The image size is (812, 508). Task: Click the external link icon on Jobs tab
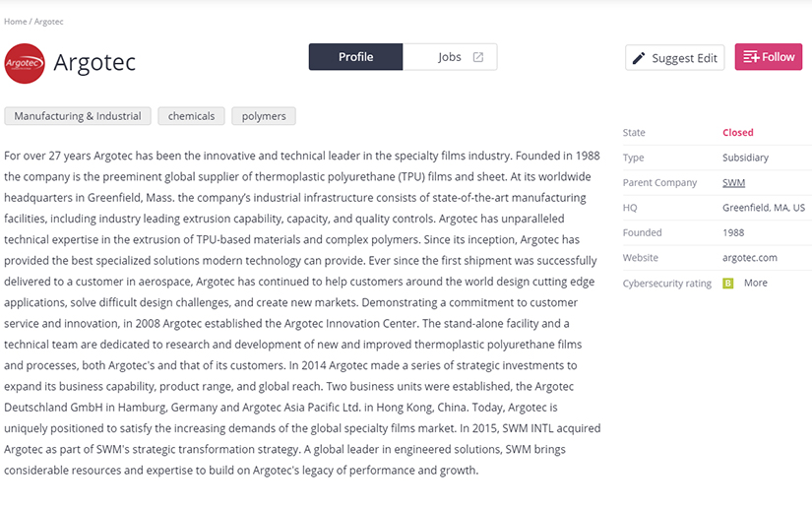coord(478,57)
